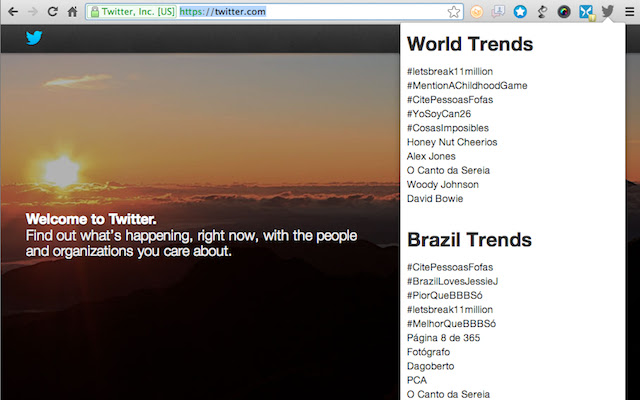Select the Alex Jones trend
The width and height of the screenshot is (640, 400).
pos(431,156)
